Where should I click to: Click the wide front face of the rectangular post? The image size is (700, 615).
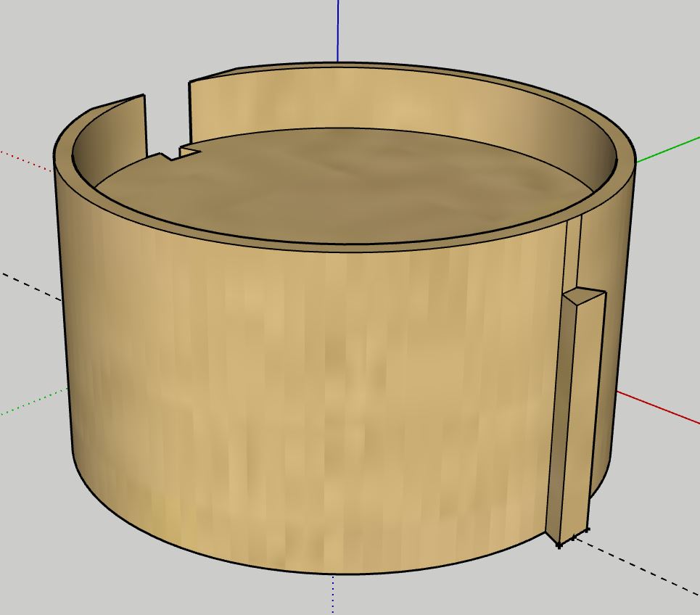(582, 415)
